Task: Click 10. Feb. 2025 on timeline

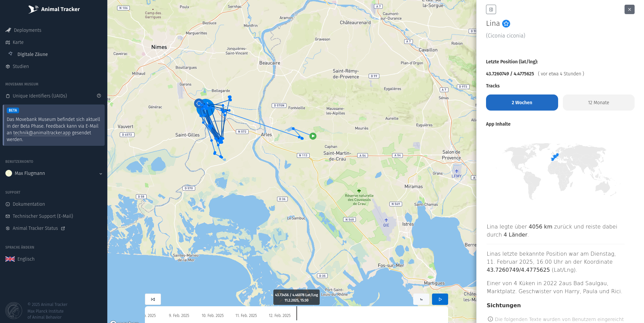Action: tap(213, 316)
